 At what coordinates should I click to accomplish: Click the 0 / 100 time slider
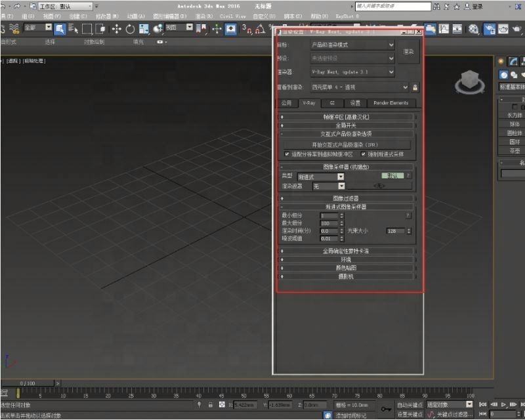[28, 383]
